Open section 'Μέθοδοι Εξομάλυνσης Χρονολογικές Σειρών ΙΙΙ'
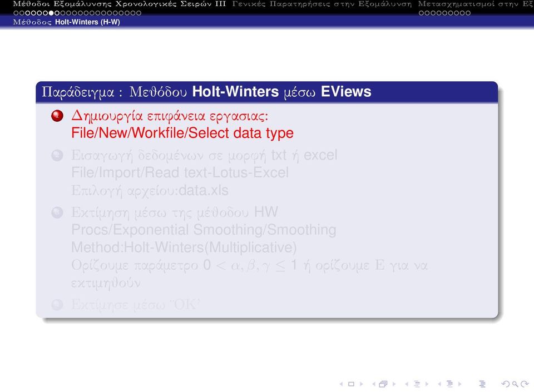 click(120, 4)
